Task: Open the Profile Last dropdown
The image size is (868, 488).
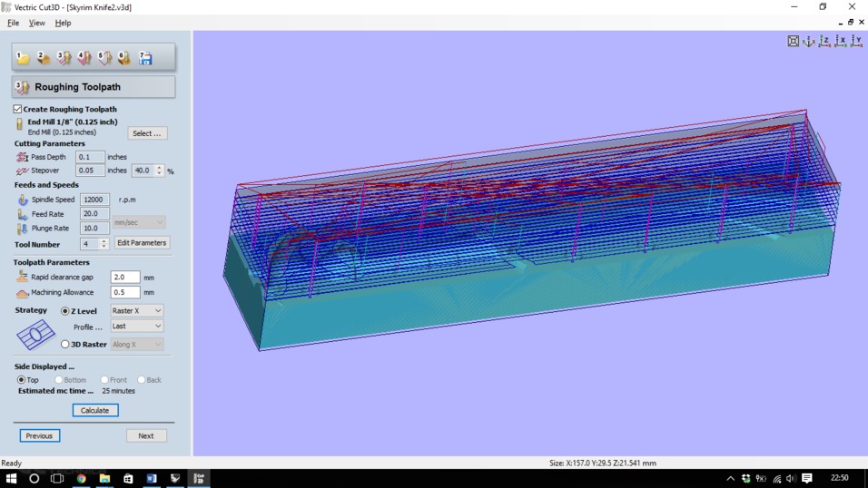Action: click(137, 326)
